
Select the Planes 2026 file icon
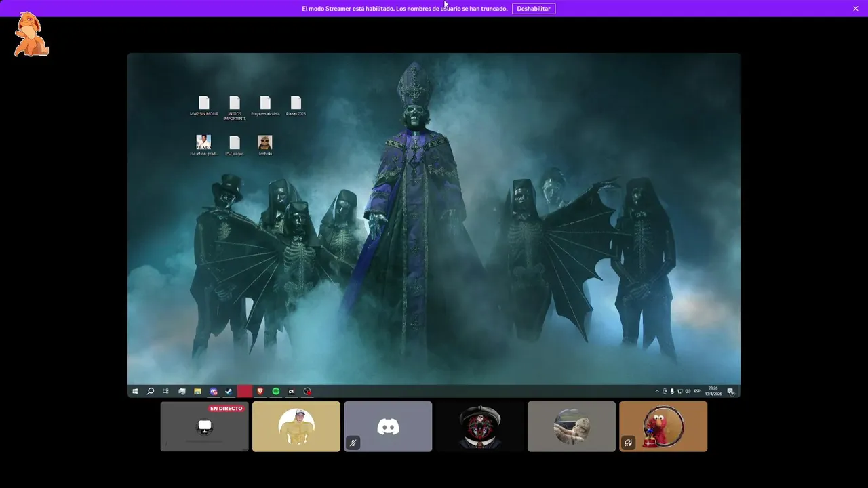(x=296, y=106)
